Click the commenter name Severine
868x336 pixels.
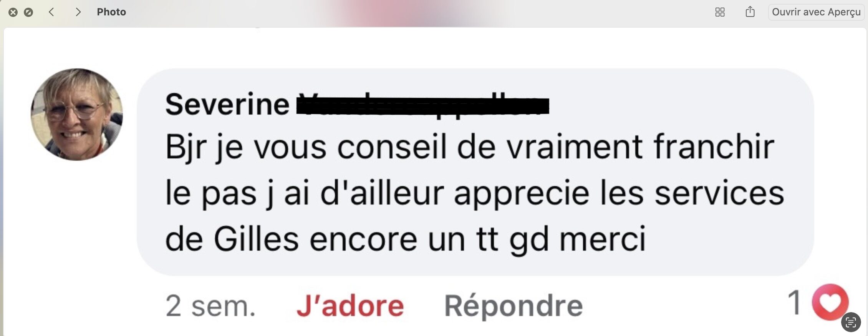(227, 104)
